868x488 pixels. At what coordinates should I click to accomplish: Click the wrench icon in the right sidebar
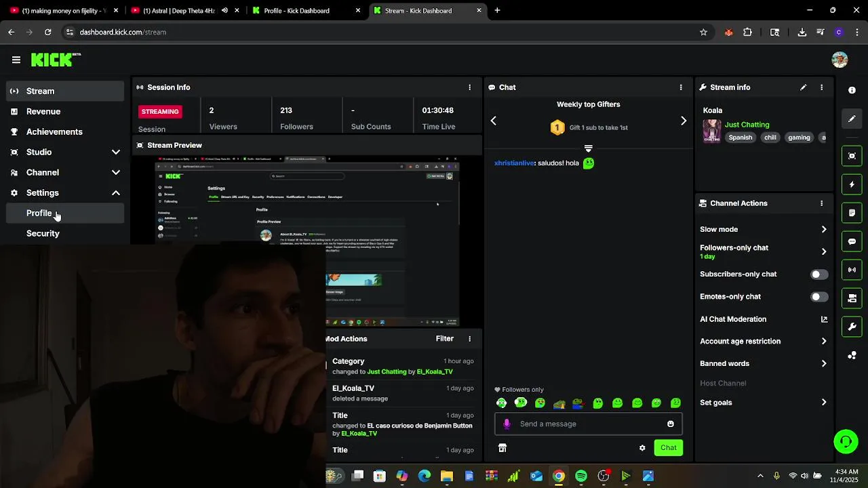tap(852, 327)
